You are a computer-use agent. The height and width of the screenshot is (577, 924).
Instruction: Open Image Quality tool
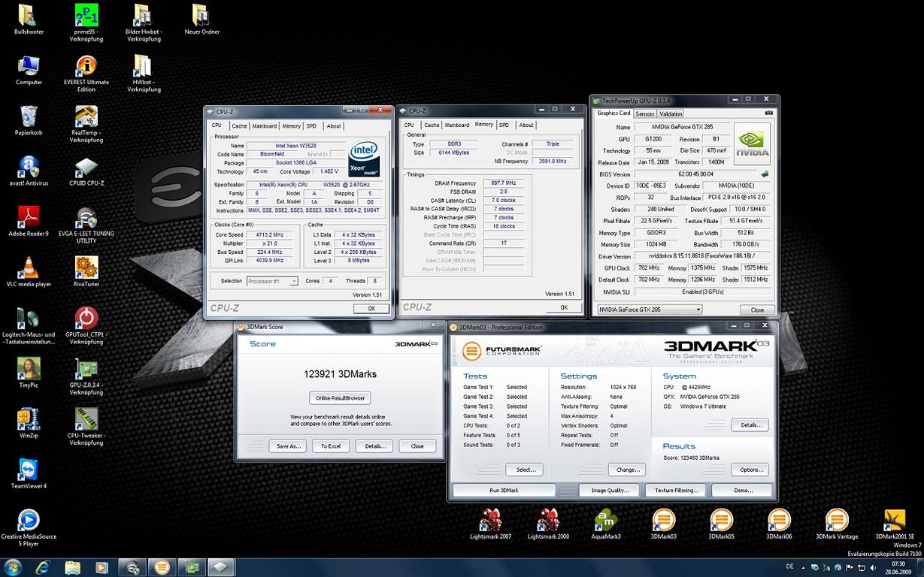610,490
